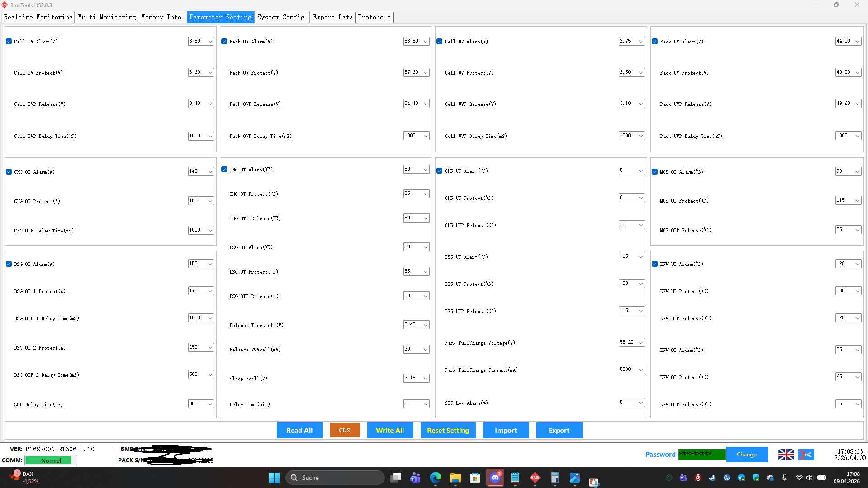Open Steam in the system tray

pyautogui.click(x=712, y=478)
